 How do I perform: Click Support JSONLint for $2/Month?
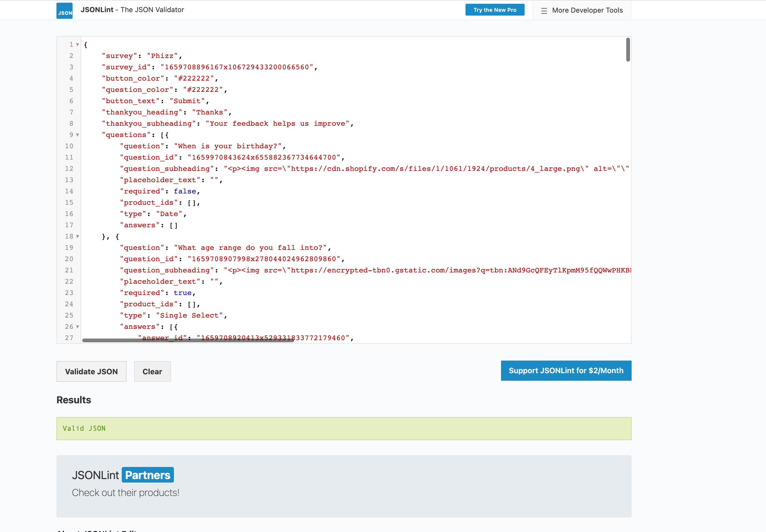coord(565,371)
